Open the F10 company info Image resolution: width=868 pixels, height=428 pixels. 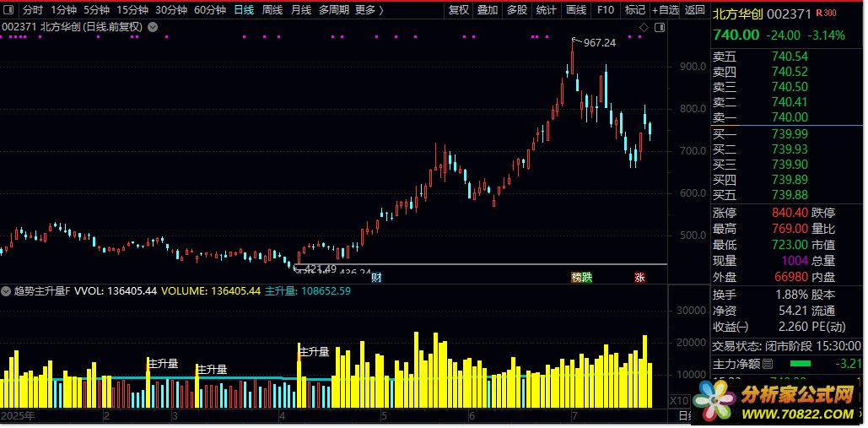(x=606, y=10)
